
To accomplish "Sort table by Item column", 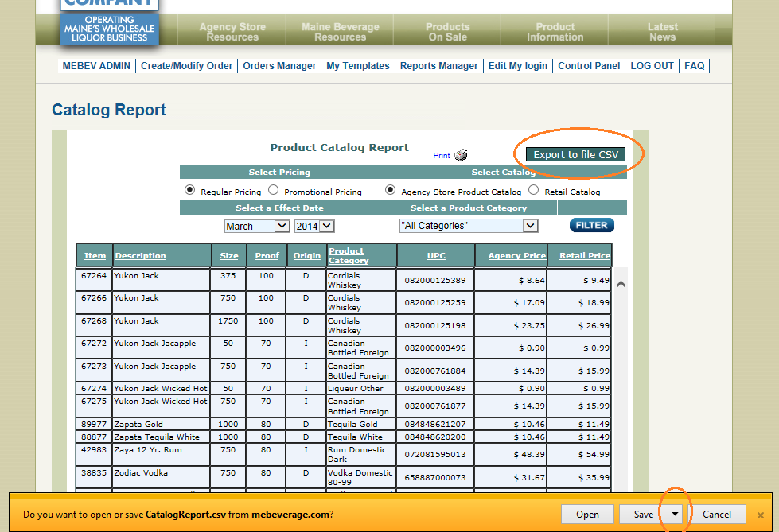I will 95,255.
